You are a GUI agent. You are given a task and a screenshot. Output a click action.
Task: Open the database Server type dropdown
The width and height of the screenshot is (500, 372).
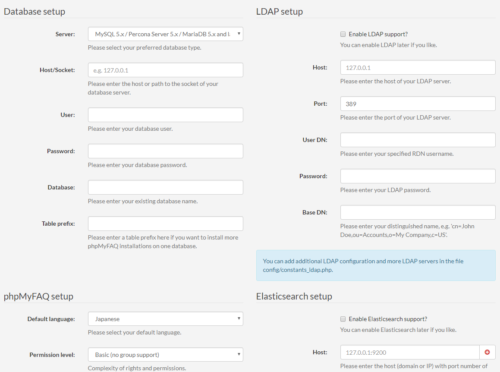166,34
